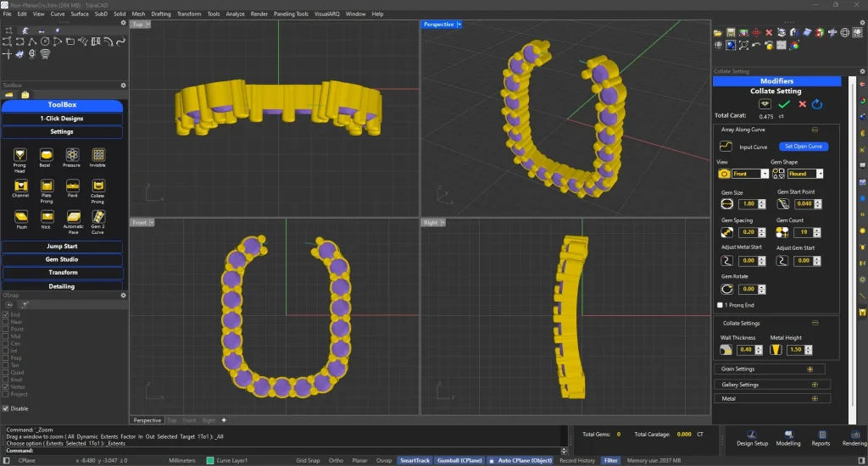Select the Invisible setting icon
Image resolution: width=868 pixels, height=466 pixels.
pyautogui.click(x=98, y=155)
